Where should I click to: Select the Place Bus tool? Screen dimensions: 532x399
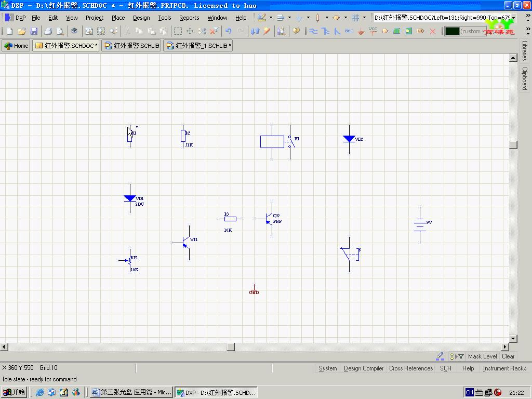coord(325,31)
